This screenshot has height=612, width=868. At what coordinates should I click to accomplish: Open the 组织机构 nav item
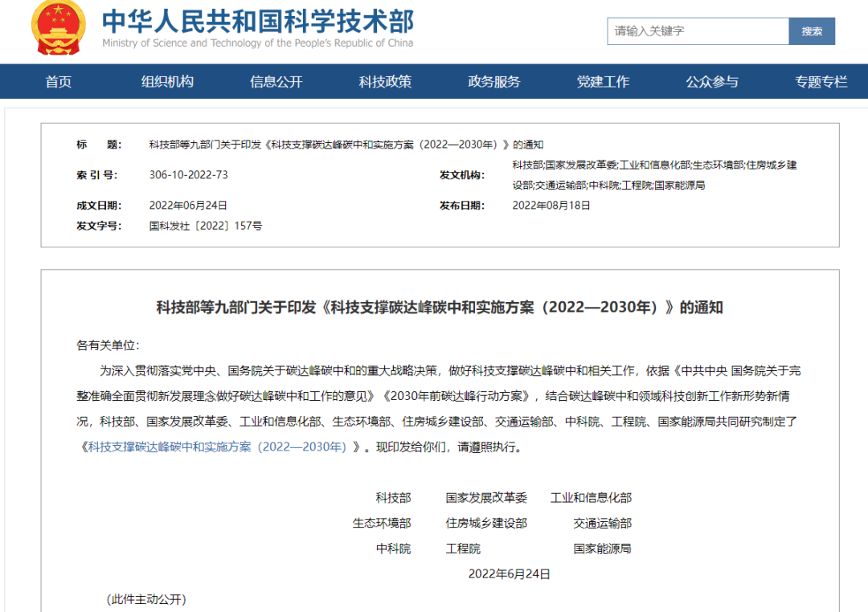pyautogui.click(x=167, y=82)
